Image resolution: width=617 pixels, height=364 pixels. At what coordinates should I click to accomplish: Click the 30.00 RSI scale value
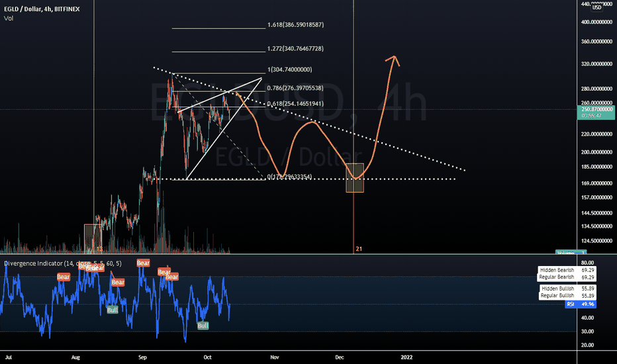[587, 332]
